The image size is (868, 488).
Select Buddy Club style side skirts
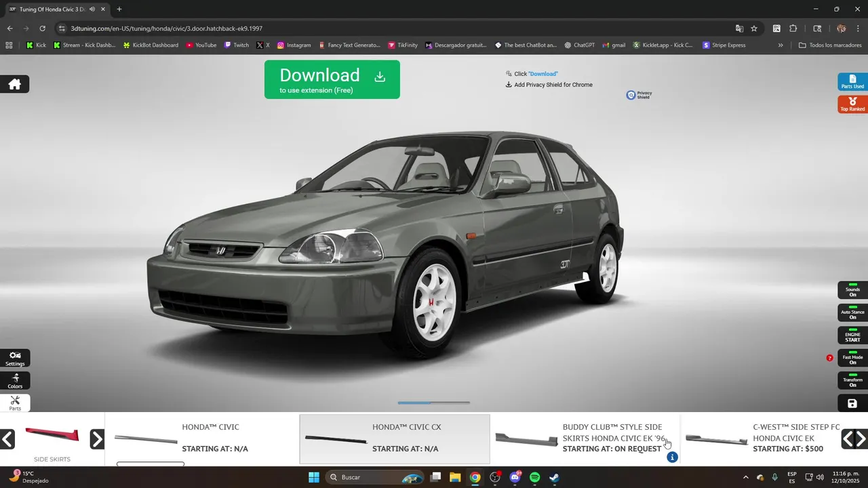click(x=585, y=439)
